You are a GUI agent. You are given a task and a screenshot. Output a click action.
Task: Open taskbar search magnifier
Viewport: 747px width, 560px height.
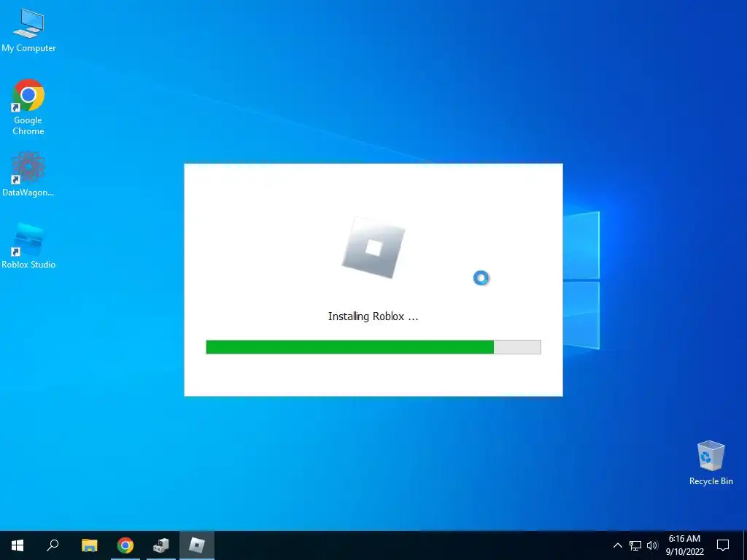(x=53, y=545)
